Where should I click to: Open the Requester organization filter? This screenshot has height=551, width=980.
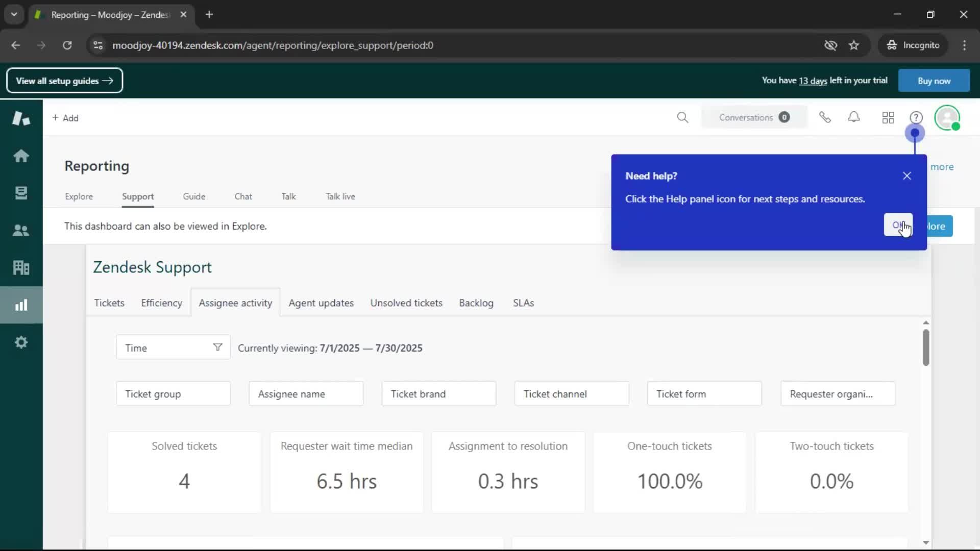click(x=838, y=394)
